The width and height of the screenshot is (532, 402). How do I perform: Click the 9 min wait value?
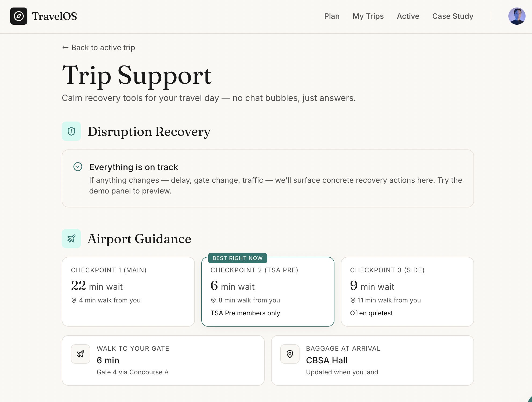coord(372,286)
